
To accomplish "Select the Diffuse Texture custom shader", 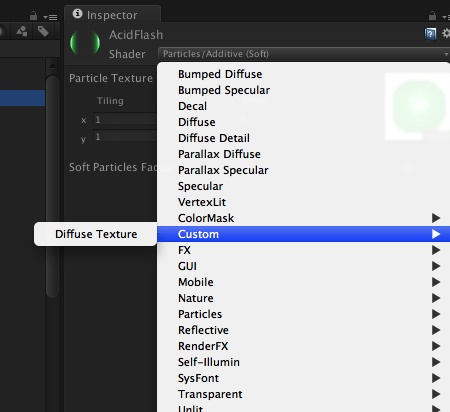I will (96, 234).
